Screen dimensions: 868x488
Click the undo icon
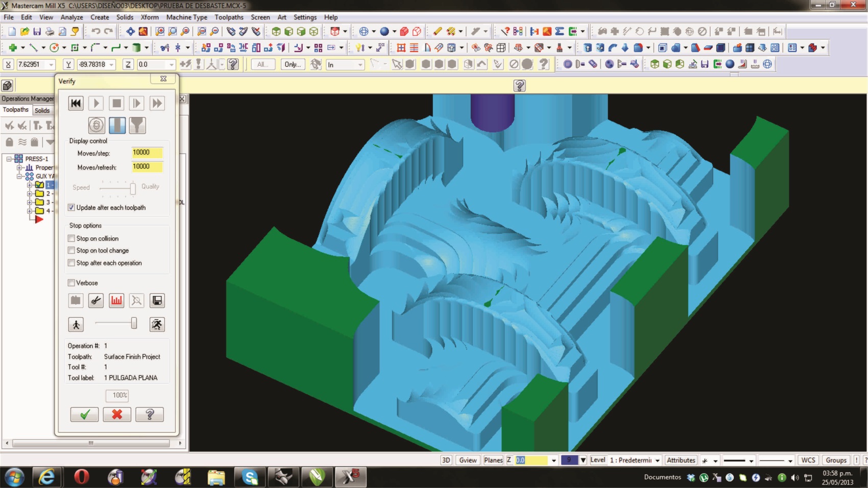coord(95,32)
